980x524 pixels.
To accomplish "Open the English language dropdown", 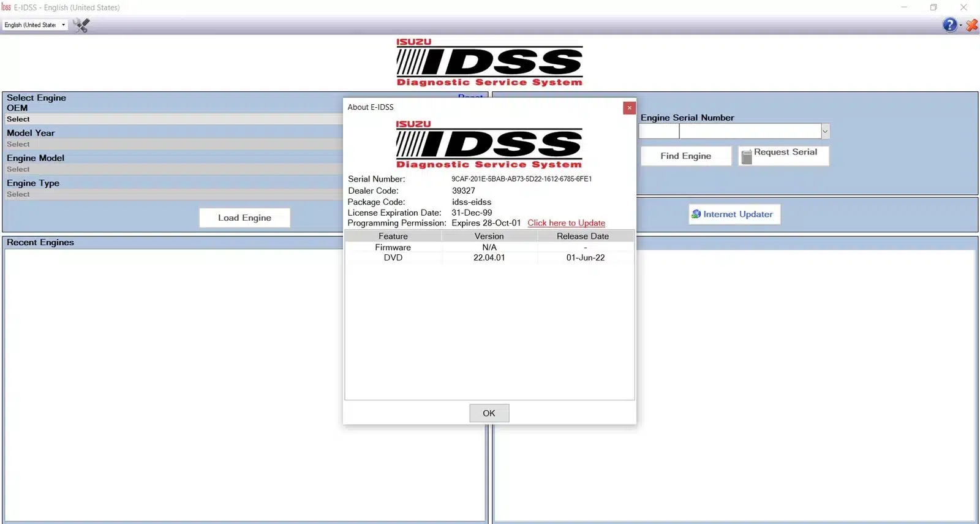I will click(x=35, y=25).
